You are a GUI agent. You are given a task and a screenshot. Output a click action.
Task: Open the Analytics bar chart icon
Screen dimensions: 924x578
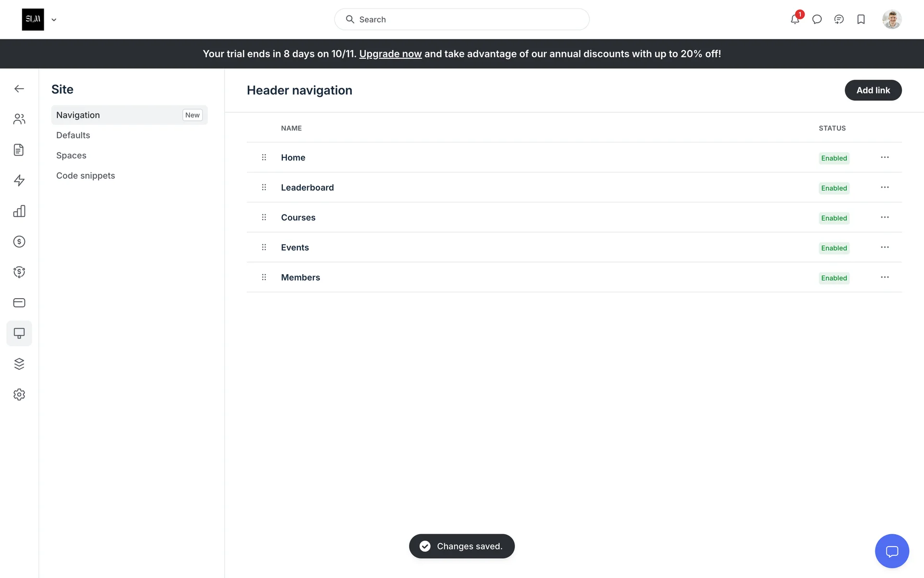coord(19,211)
